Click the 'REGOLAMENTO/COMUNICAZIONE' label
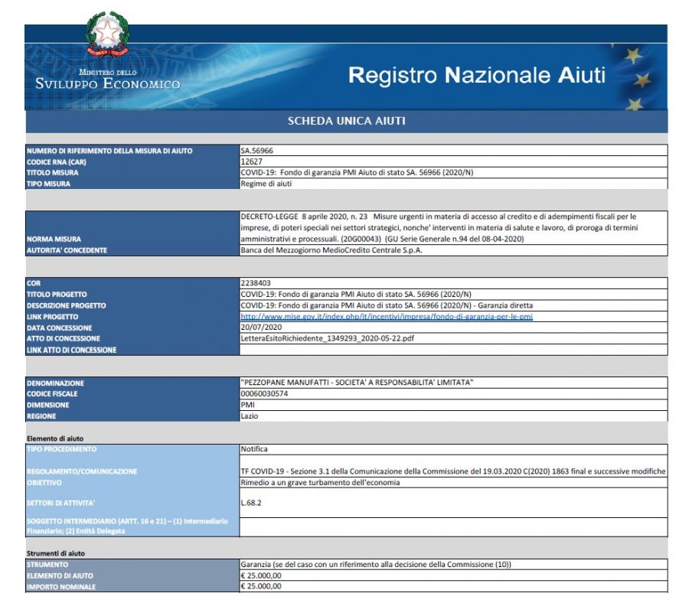 point(82,471)
